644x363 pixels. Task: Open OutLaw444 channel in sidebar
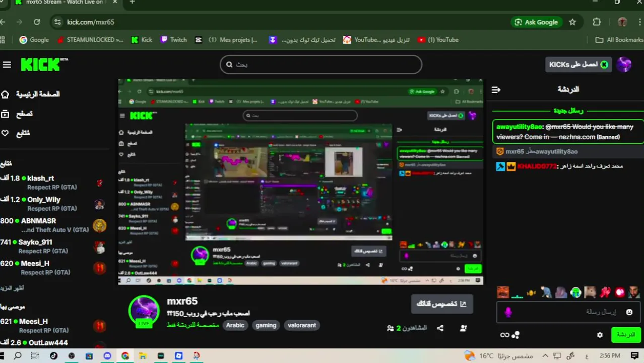pyautogui.click(x=52, y=343)
